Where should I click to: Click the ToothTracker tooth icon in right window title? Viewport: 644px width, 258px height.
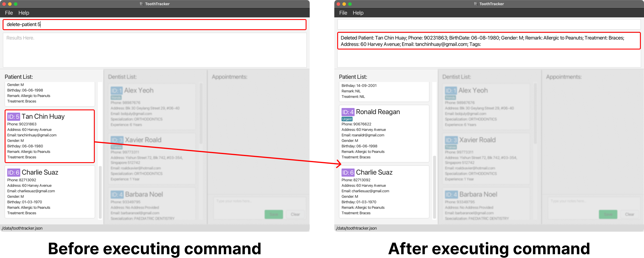pyautogui.click(x=476, y=4)
